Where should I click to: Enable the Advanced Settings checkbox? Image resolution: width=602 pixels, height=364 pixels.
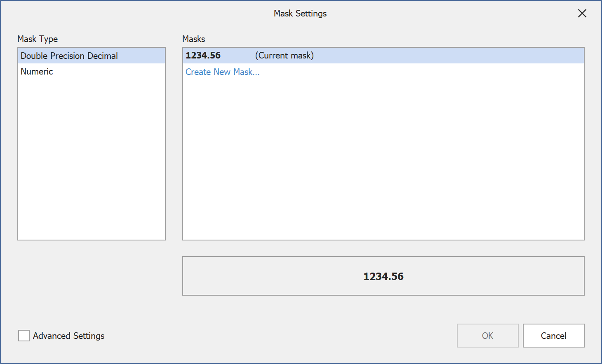(x=24, y=336)
